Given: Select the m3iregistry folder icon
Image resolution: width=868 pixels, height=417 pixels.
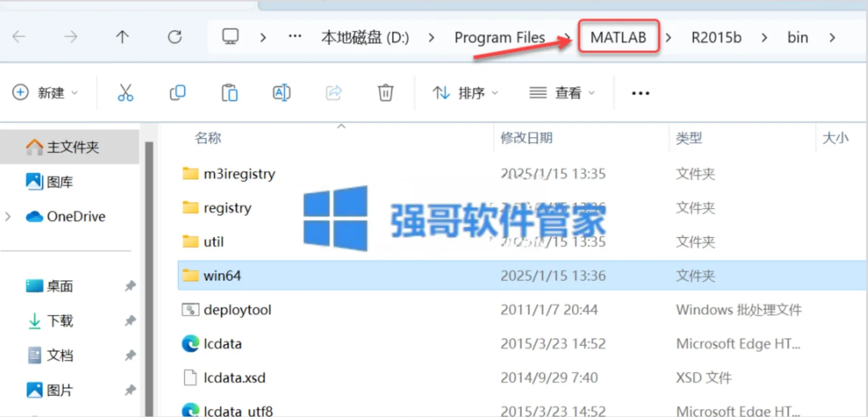Looking at the screenshot, I should 190,174.
